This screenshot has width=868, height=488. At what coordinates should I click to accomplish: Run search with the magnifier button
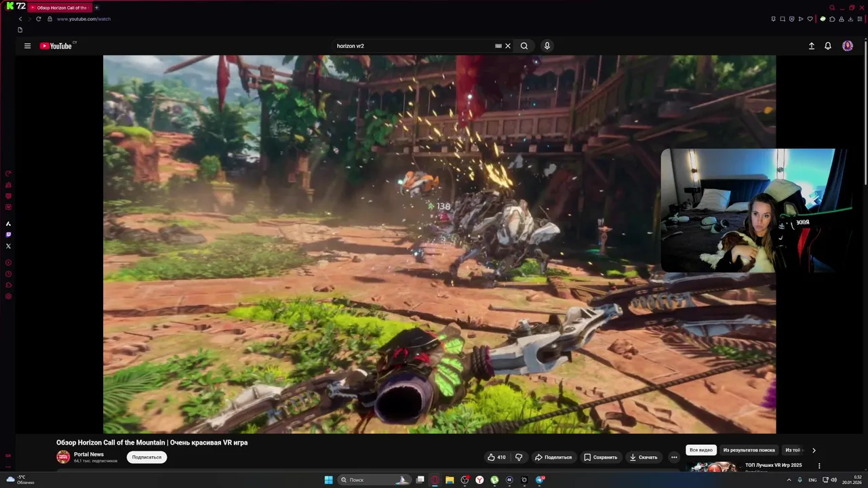[524, 46]
